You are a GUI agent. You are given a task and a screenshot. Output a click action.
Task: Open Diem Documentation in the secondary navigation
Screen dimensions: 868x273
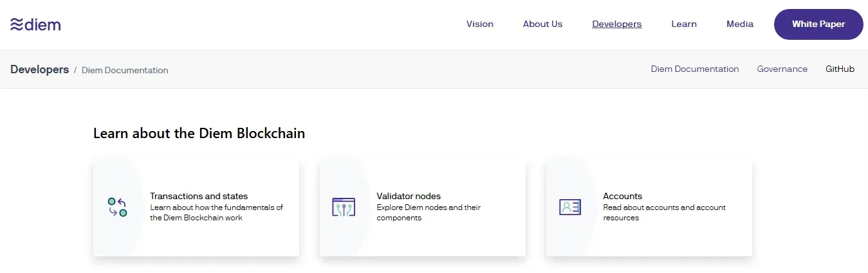pyautogui.click(x=695, y=69)
